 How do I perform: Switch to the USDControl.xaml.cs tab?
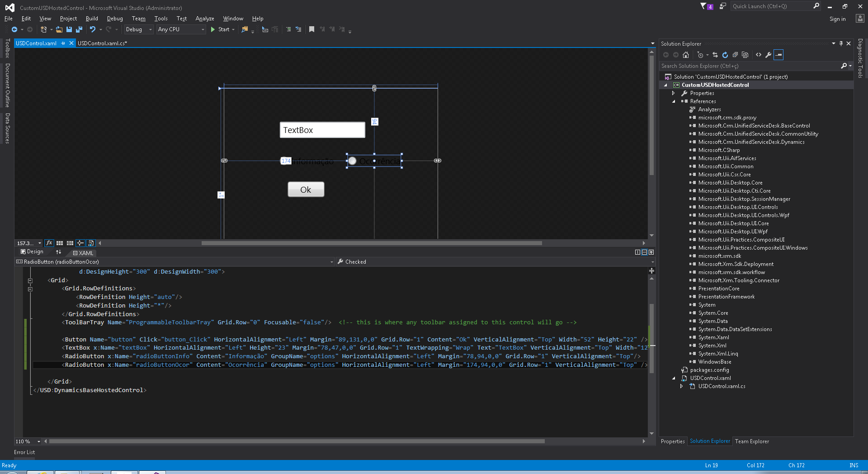(102, 43)
